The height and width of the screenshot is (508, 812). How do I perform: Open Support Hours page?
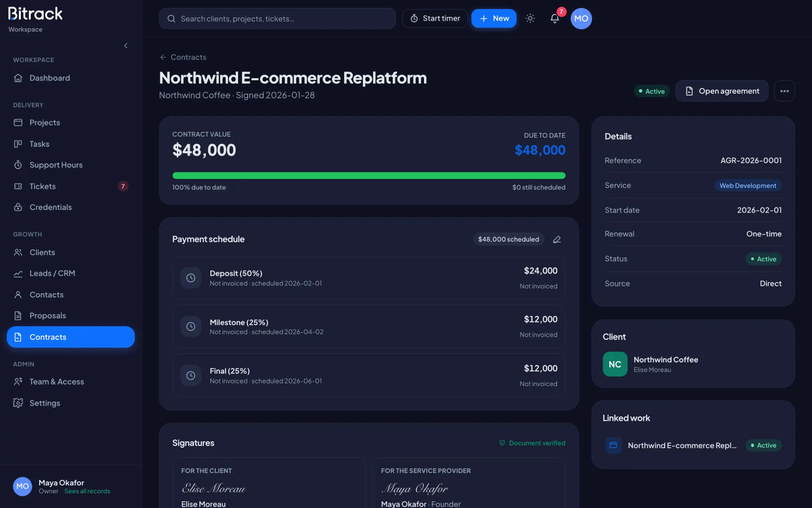[71, 165]
